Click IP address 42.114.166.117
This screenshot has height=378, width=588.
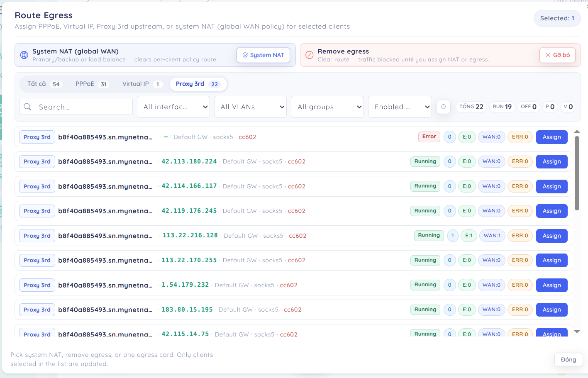coord(189,186)
